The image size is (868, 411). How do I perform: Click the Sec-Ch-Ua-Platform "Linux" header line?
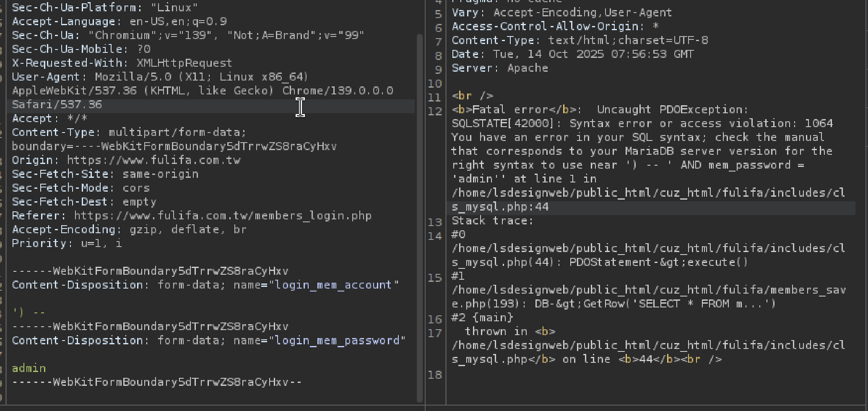[105, 8]
